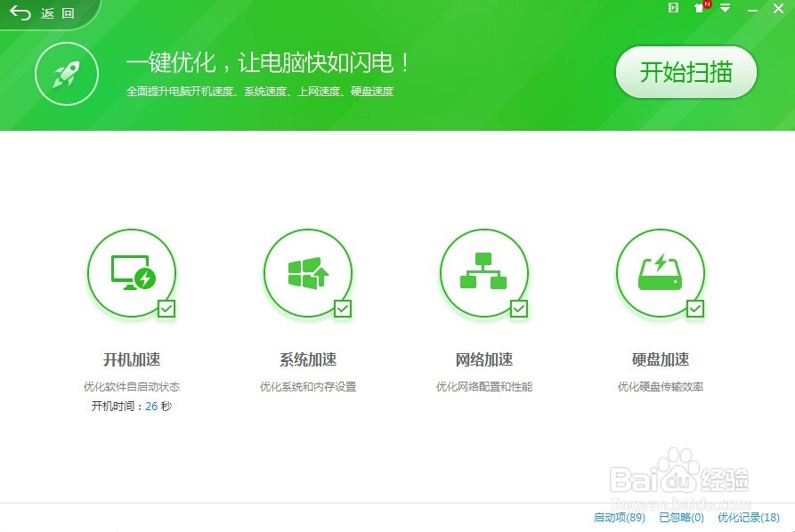Click the red N notification badge
795x532 pixels.
707,4
